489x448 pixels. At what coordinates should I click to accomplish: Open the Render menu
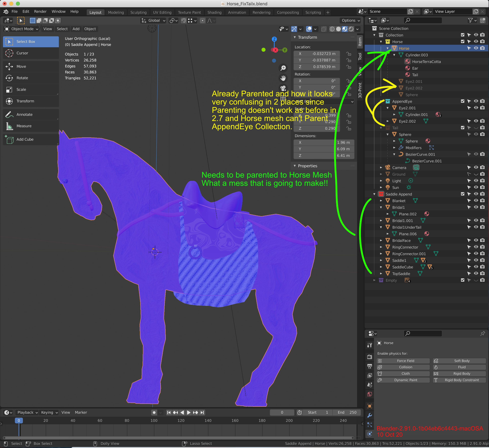[40, 11]
